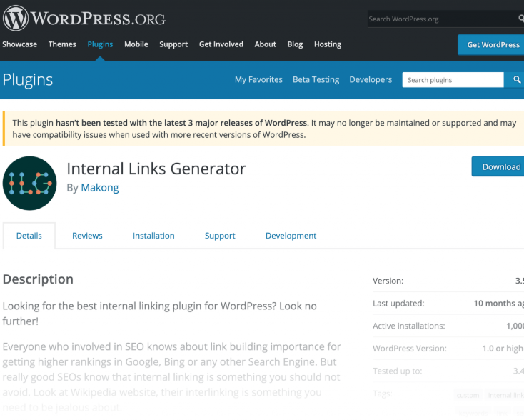Click the Internal Links Generator title
Image resolution: width=524 pixels, height=420 pixels.
(x=156, y=169)
